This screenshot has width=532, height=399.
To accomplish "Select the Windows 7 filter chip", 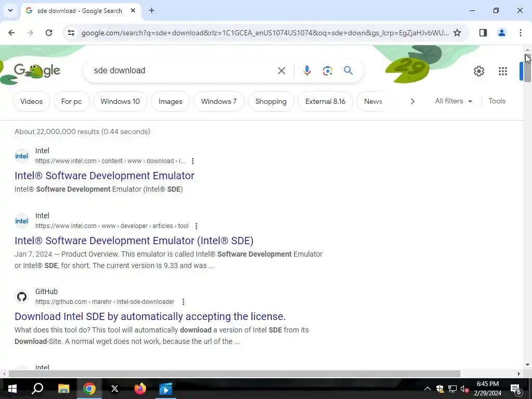I will coord(219,101).
